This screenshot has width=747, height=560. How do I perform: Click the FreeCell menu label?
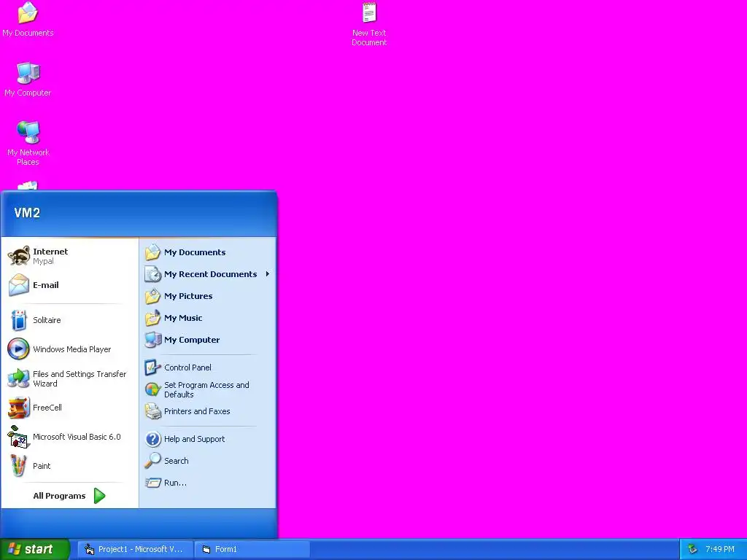pyautogui.click(x=47, y=408)
